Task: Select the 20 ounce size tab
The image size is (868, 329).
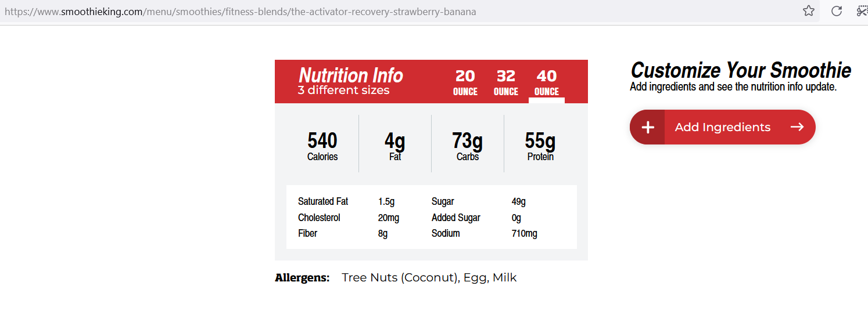Action: tap(465, 82)
